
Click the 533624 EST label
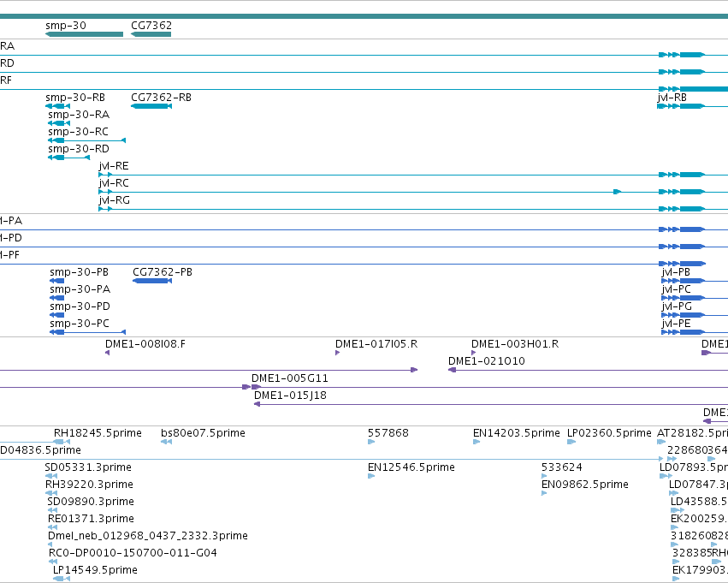[x=562, y=467]
